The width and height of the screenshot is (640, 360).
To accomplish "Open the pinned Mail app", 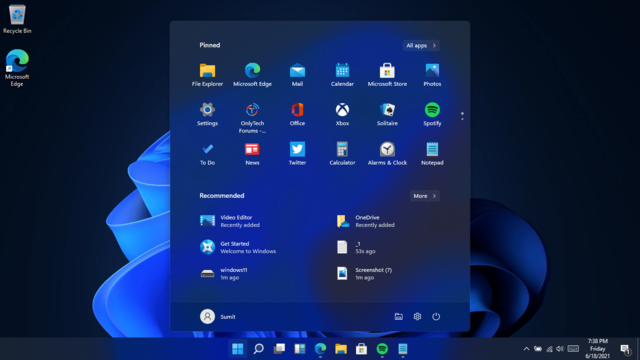I will click(297, 75).
